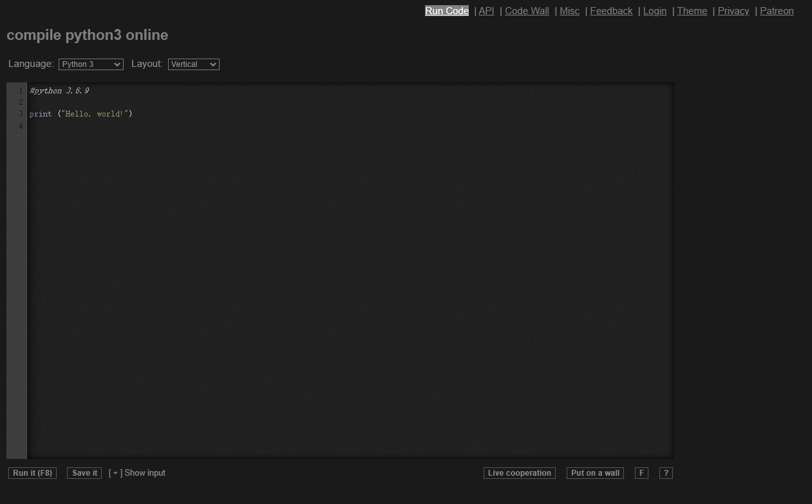The width and height of the screenshot is (812, 504).
Task: Expand the Layout dropdown showing Vertical
Action: (194, 64)
